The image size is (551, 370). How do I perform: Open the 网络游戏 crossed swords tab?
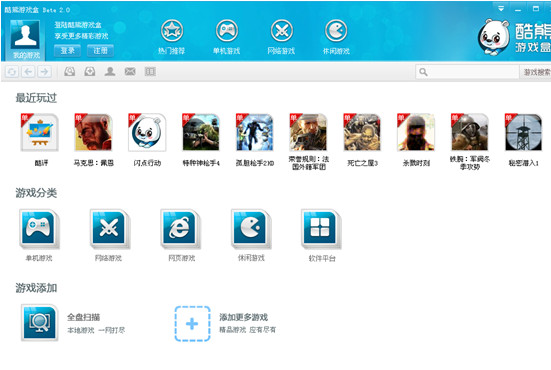[281, 31]
